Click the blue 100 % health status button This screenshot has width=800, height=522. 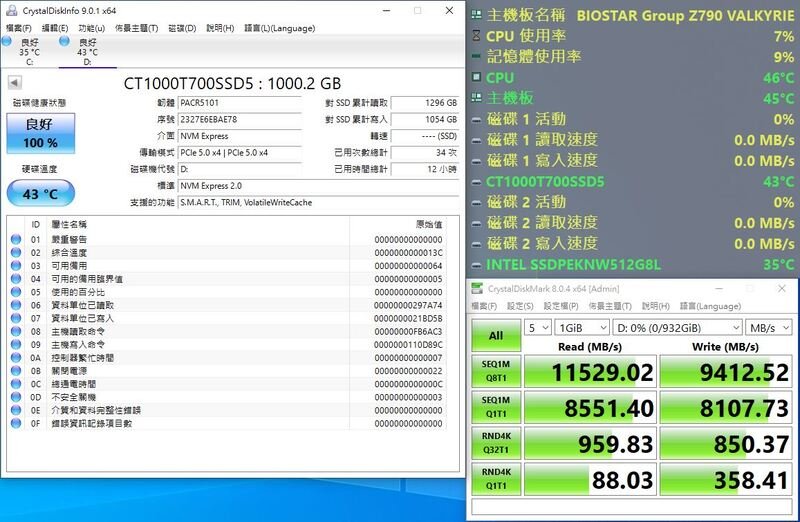(x=41, y=133)
